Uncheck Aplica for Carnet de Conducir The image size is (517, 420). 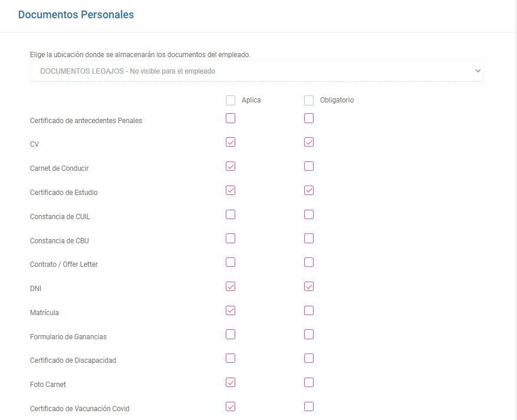(x=230, y=166)
